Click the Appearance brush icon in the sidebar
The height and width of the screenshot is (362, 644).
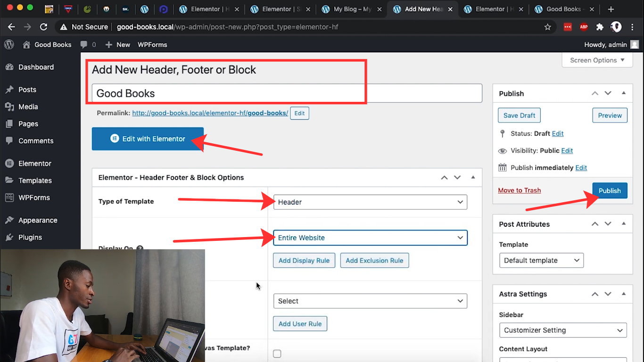point(9,220)
